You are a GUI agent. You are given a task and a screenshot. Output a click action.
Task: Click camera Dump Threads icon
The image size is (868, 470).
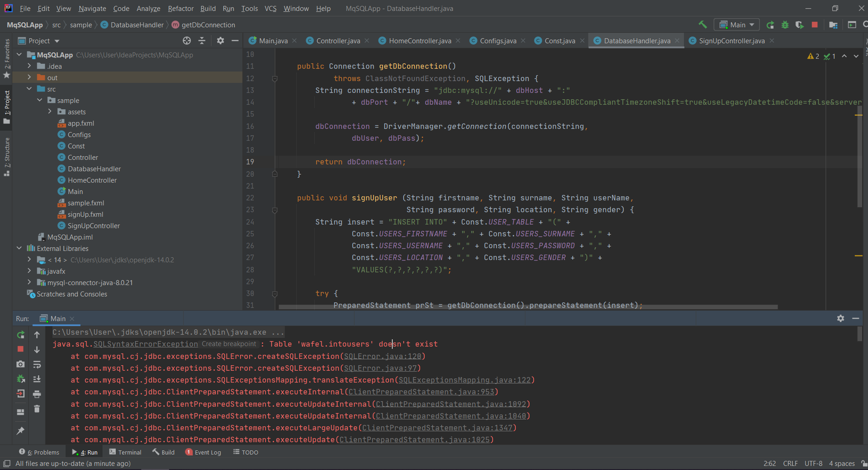point(21,364)
